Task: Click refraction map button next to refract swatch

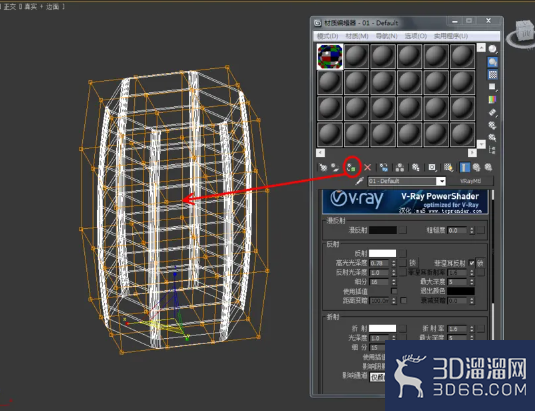Action: [403, 328]
